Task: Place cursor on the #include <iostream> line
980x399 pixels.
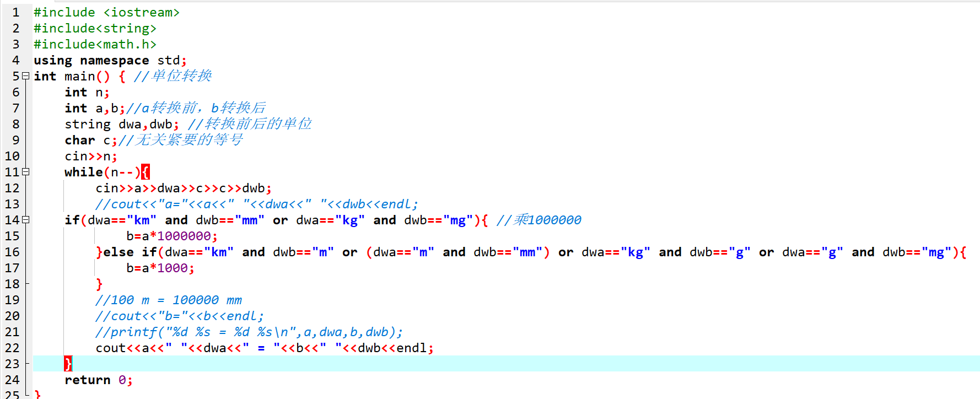Action: (106, 12)
